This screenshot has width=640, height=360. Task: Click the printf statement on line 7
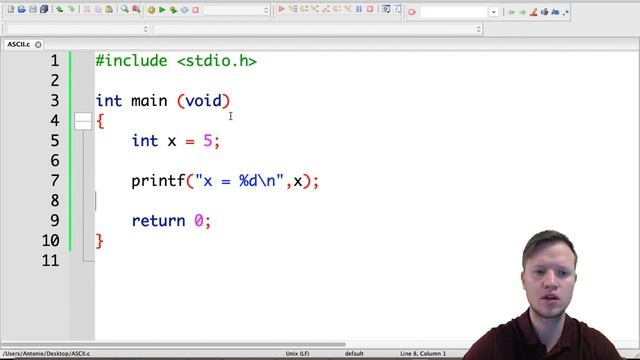[x=225, y=181]
